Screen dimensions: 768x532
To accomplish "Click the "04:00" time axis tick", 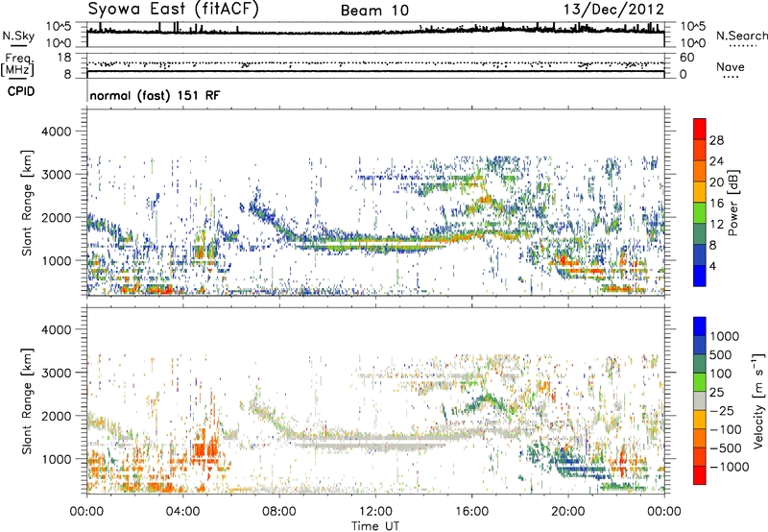I will [183, 512].
